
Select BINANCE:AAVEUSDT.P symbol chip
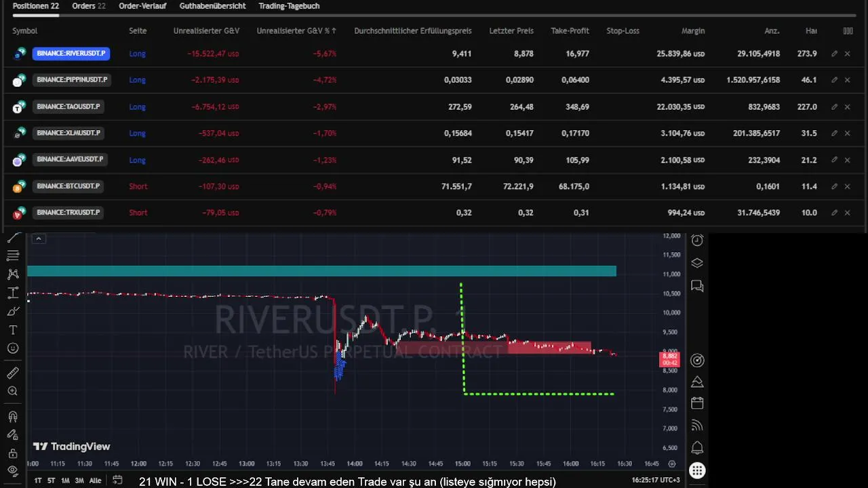[x=70, y=160]
